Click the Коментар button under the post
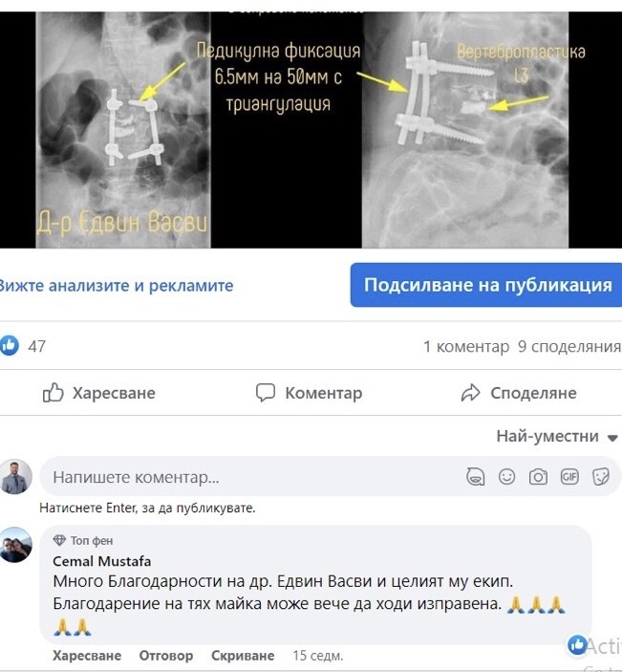622x672 pixels. (309, 393)
